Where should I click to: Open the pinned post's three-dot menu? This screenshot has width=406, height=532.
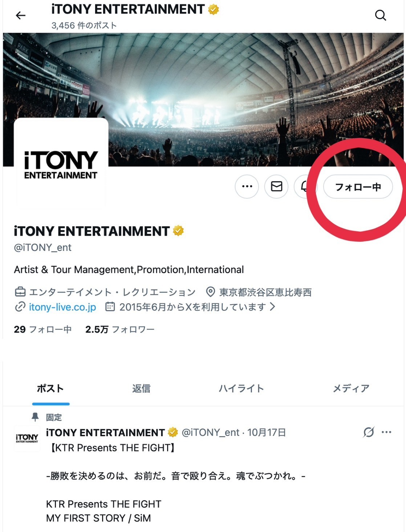(386, 432)
